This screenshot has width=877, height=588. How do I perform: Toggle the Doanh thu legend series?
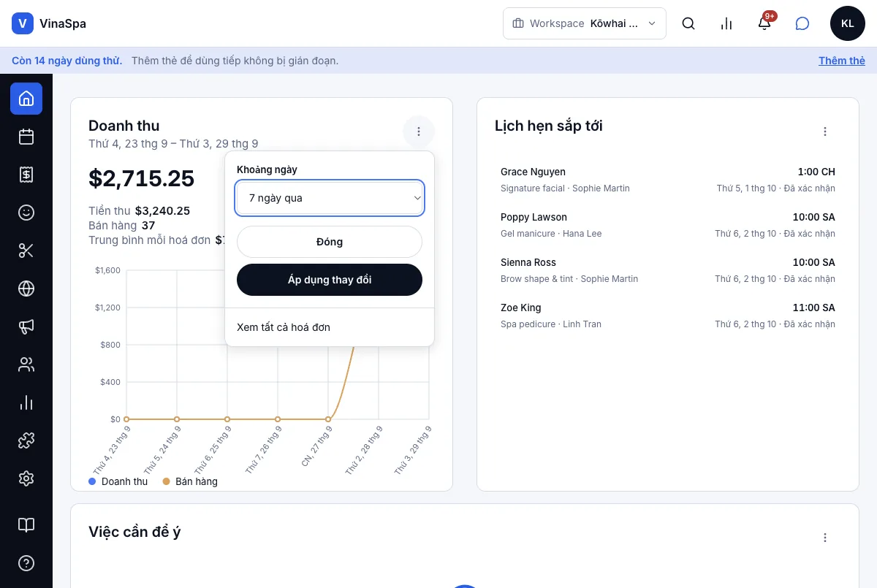coord(118,481)
